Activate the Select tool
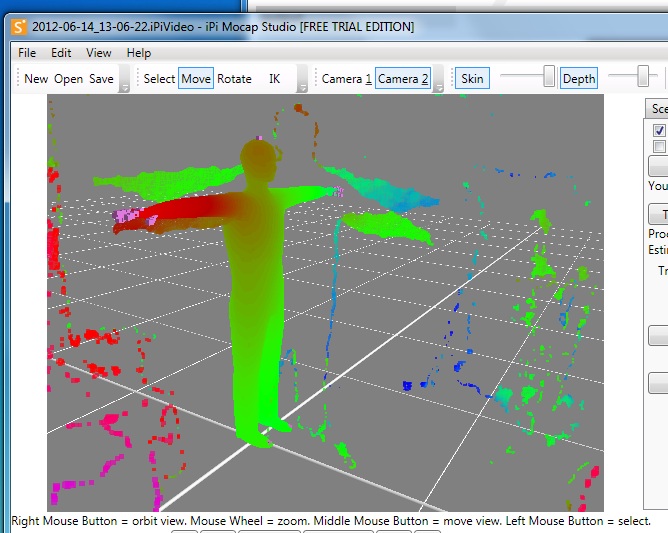The height and width of the screenshot is (533, 668). pos(159,78)
